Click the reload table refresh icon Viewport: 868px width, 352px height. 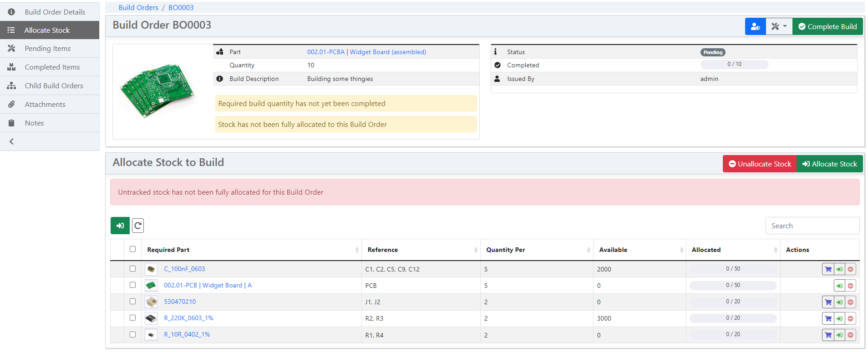[x=138, y=226]
